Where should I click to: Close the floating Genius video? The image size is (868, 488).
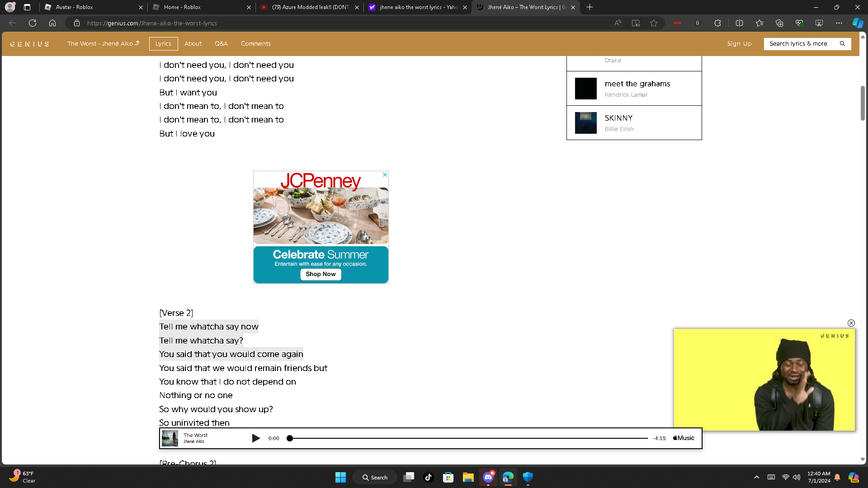tap(851, 323)
